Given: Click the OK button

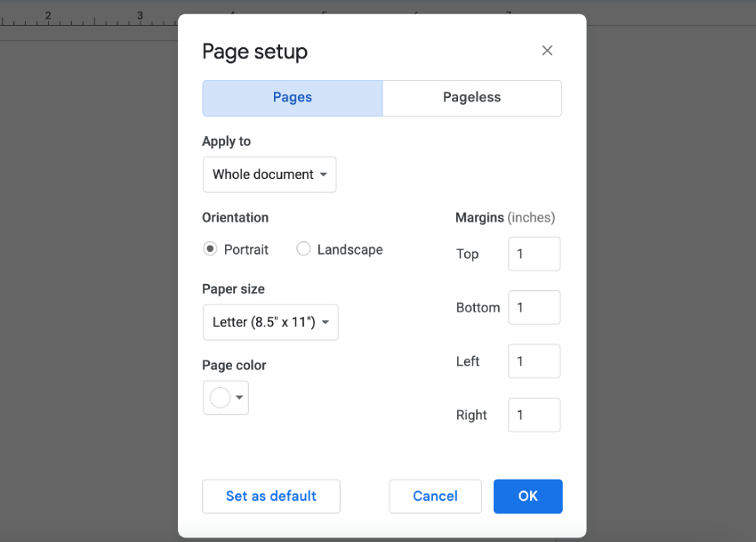Looking at the screenshot, I should point(527,496).
